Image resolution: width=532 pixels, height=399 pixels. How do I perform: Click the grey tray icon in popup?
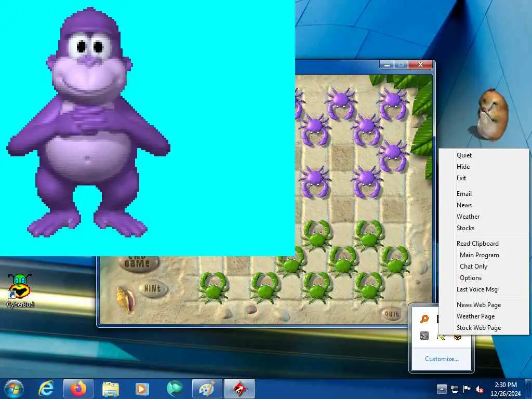[x=424, y=336]
